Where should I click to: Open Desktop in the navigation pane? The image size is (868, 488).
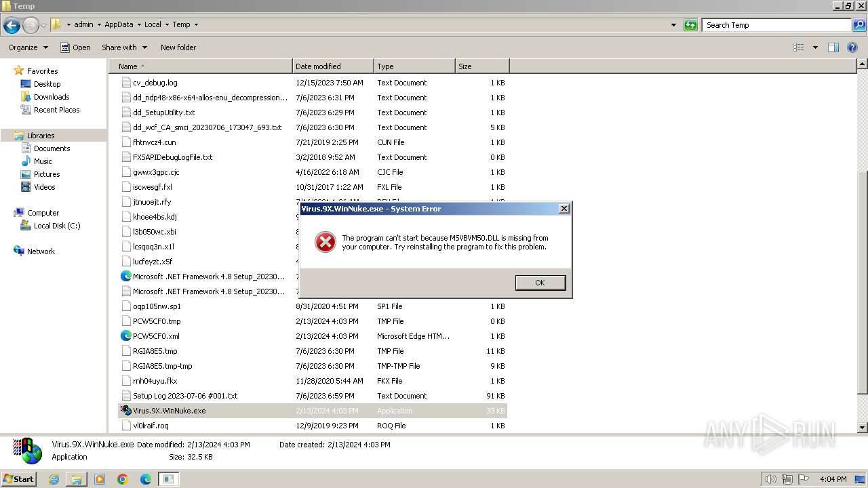click(41, 84)
